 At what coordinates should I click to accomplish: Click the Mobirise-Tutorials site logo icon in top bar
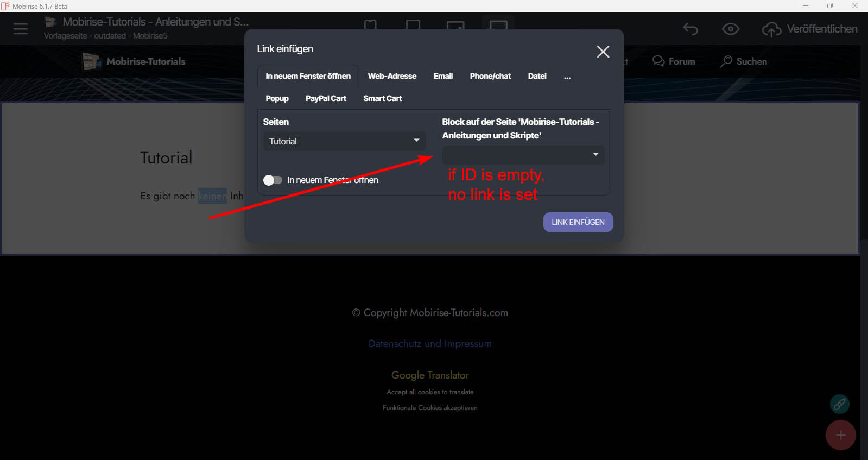(50, 22)
